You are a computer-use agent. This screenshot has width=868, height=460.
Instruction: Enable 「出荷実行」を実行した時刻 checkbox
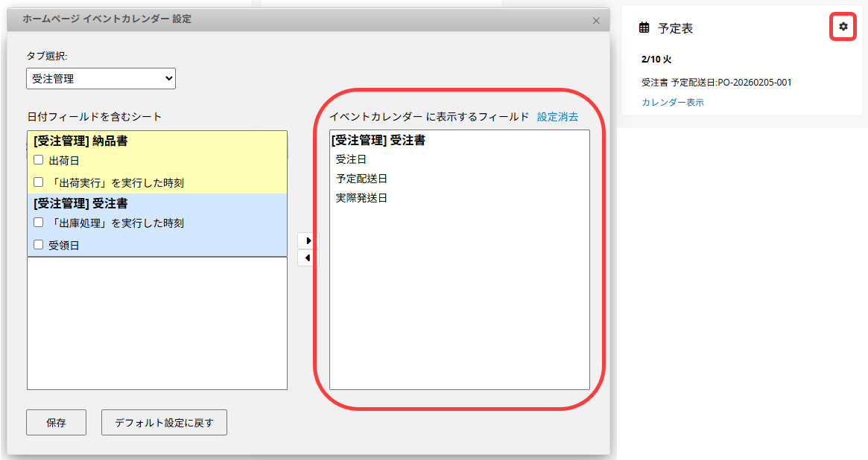point(39,182)
